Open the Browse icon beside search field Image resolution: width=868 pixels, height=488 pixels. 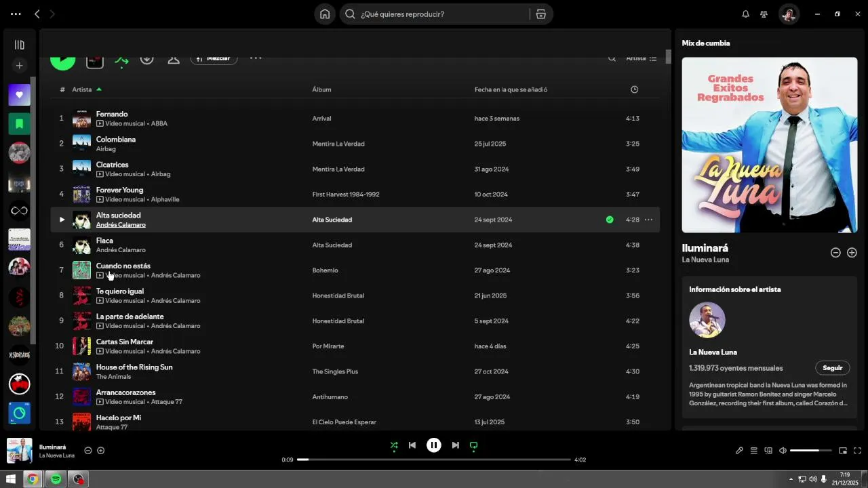540,14
